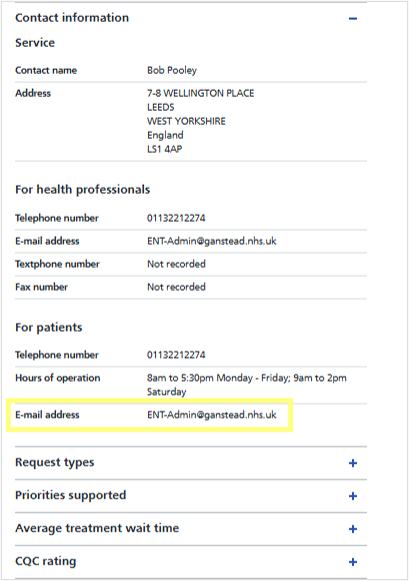Click the Contact information heading
This screenshot has width=409, height=581.
[72, 17]
